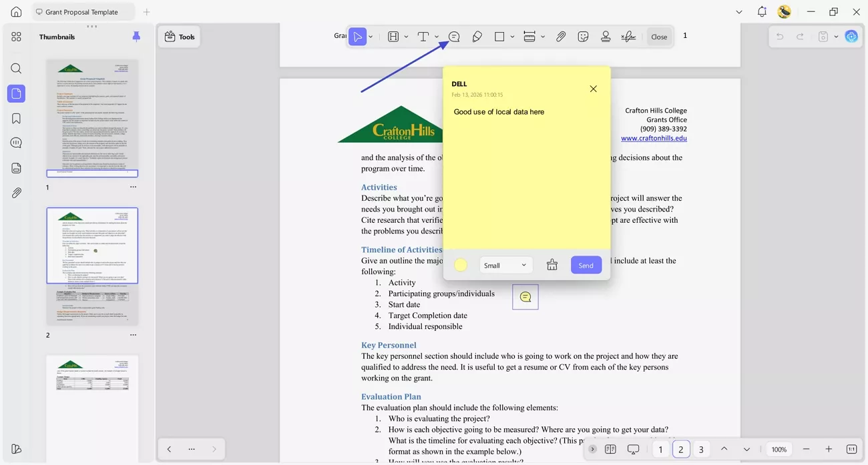Open the Stamp tool
This screenshot has width=868, height=465.
click(606, 37)
